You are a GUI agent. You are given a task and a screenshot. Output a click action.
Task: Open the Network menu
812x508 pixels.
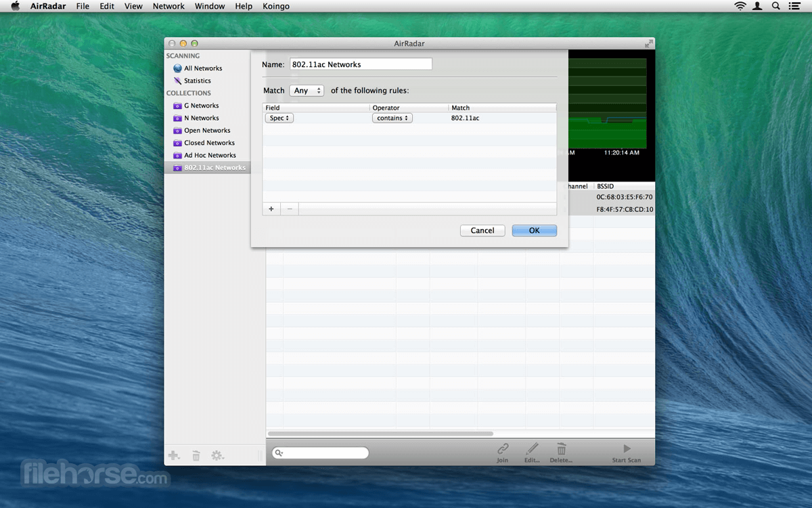pyautogui.click(x=168, y=6)
